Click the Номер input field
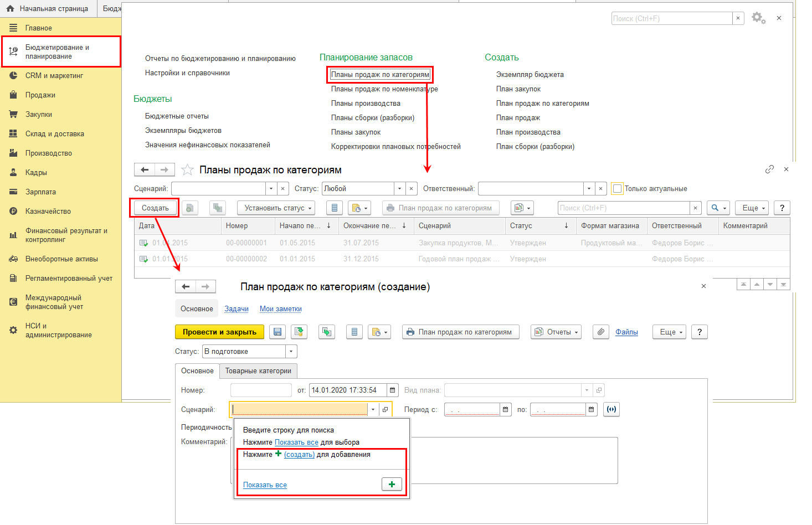 (261, 390)
